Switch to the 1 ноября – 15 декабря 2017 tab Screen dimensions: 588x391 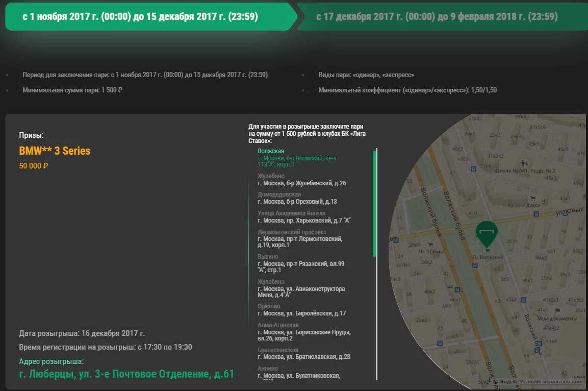click(151, 16)
